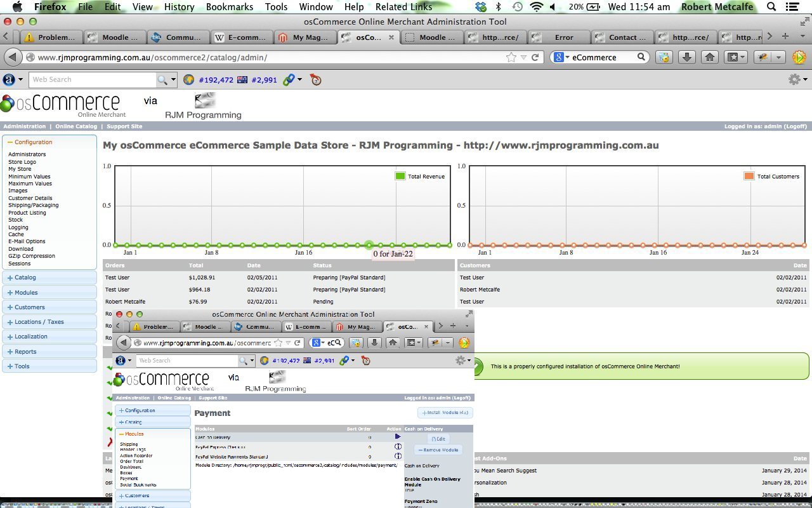Click info icon on PayPal Express Checkout row
The height and width of the screenshot is (508, 812).
398,446
